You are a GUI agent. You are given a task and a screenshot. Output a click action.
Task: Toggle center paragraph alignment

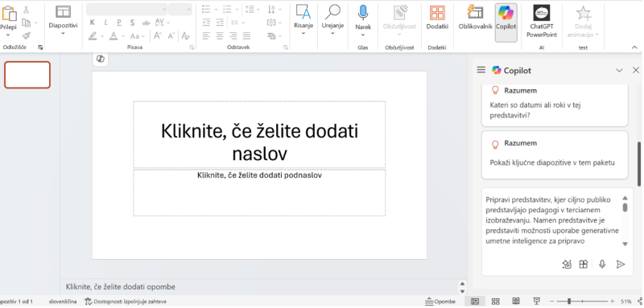[x=220, y=36]
